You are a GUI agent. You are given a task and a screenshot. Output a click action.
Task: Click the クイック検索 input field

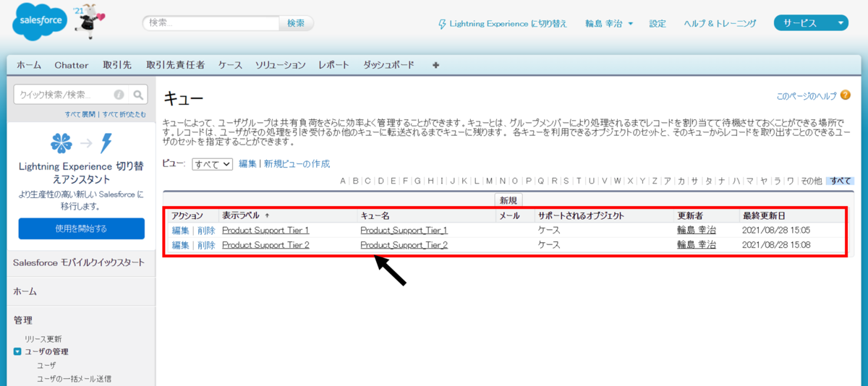pos(71,95)
